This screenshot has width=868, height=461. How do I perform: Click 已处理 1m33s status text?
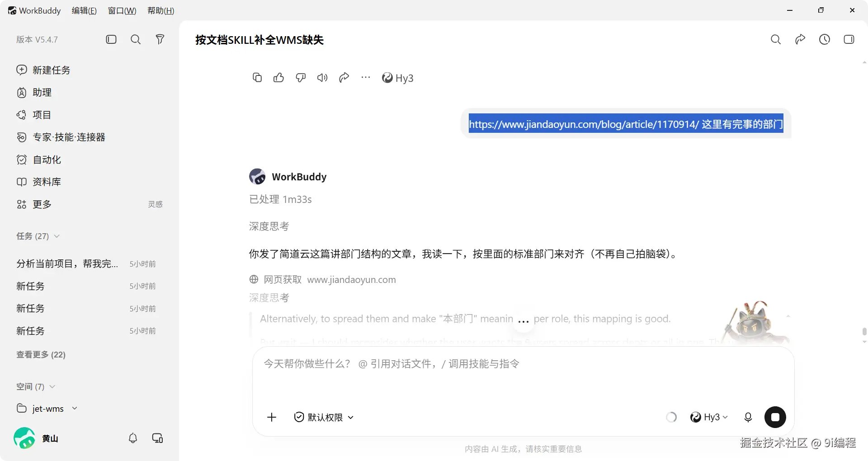280,199
